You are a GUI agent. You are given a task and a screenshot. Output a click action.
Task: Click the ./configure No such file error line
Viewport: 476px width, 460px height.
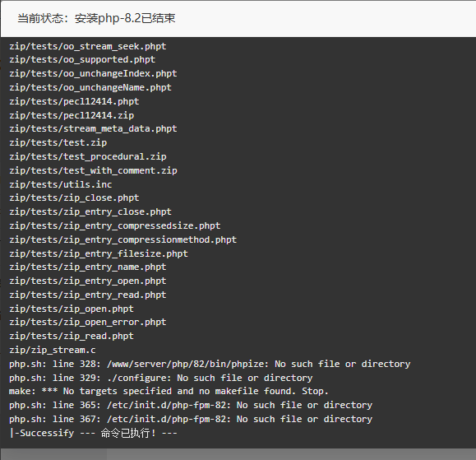[x=160, y=378]
